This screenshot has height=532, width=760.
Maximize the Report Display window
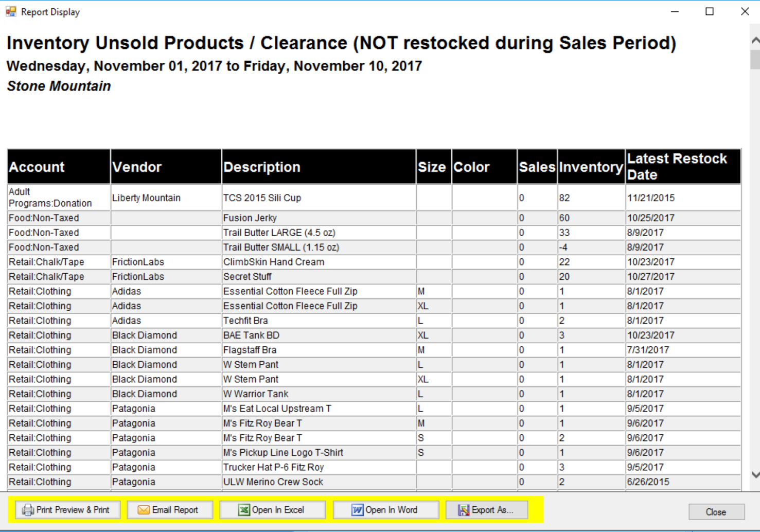(x=710, y=11)
